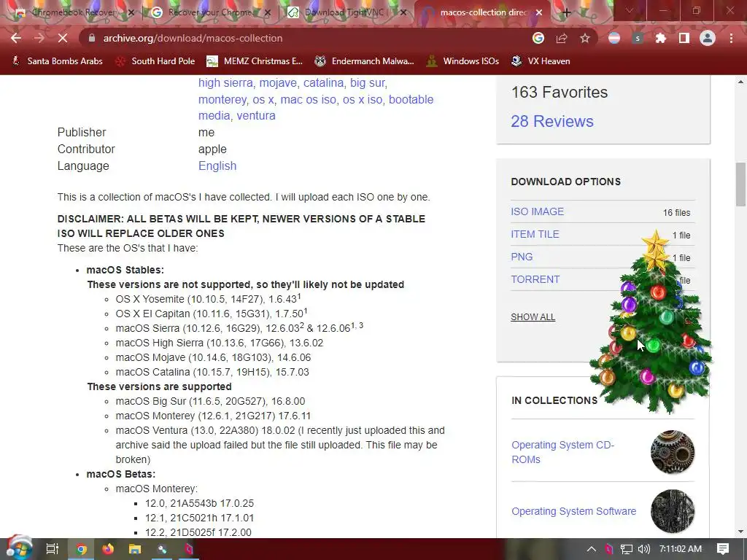The width and height of the screenshot is (747, 560).
Task: Launch Firefox from the taskbar
Action: (108, 549)
